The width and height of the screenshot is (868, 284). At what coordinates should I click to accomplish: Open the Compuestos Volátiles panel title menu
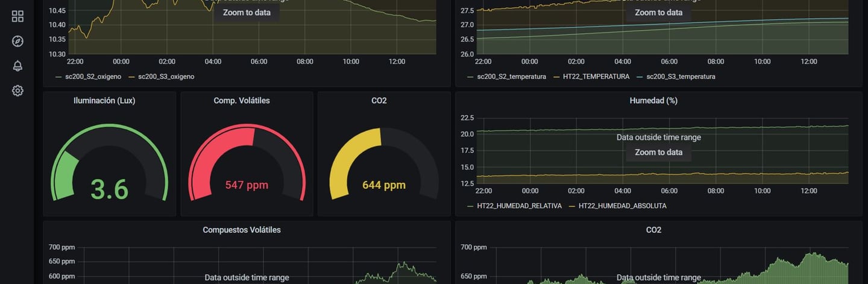[242, 230]
